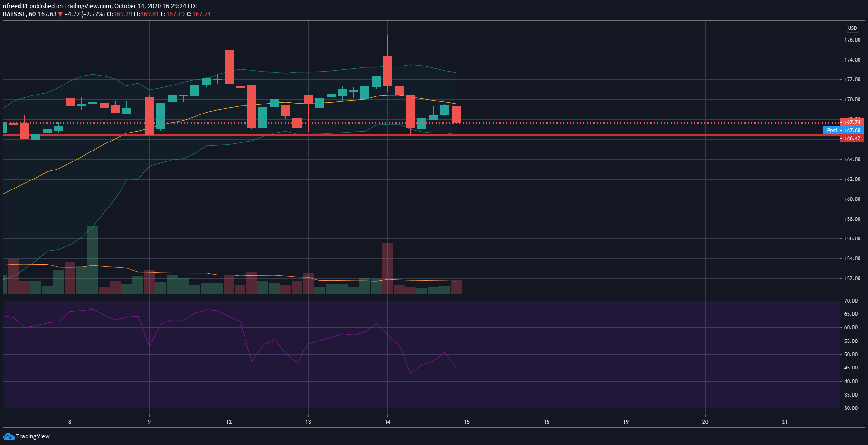Click the date label 14 on time axis
The width and height of the screenshot is (868, 445).
point(387,422)
